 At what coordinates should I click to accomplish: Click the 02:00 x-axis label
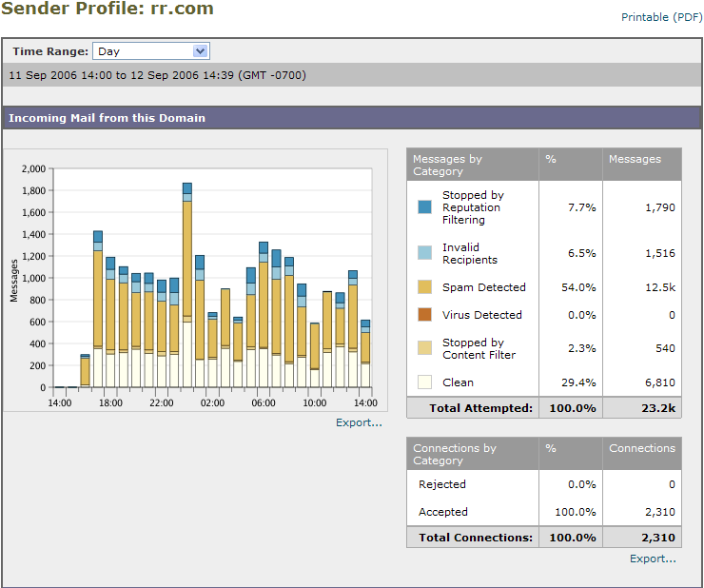[212, 402]
